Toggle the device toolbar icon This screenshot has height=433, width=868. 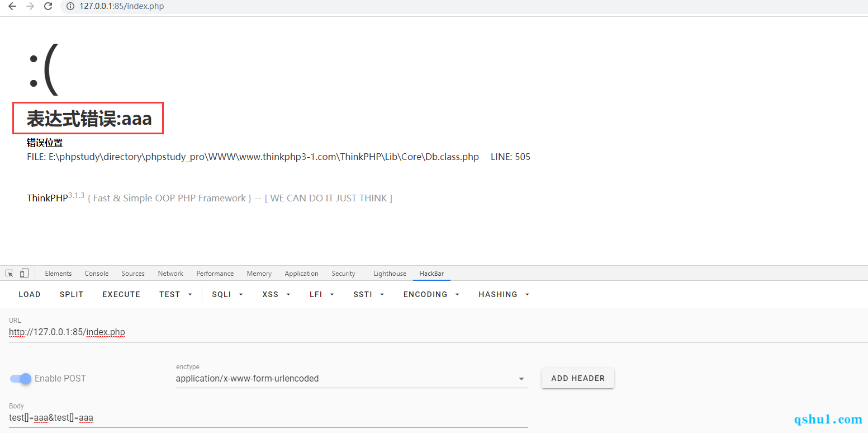[24, 274]
